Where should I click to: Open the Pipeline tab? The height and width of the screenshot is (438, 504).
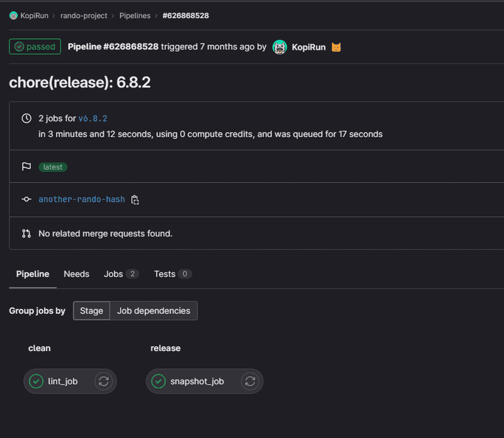click(x=33, y=274)
